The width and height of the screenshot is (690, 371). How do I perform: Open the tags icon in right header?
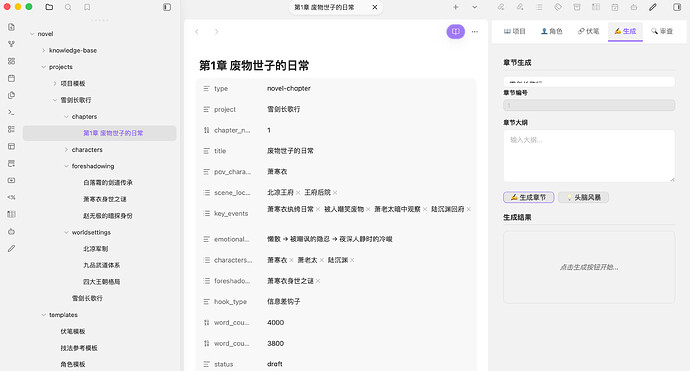pyautogui.click(x=558, y=7)
